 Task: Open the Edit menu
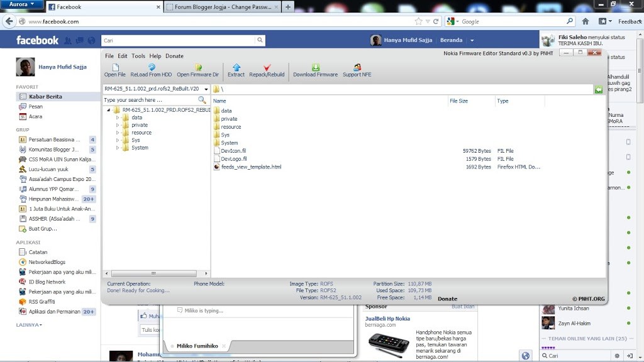point(123,56)
